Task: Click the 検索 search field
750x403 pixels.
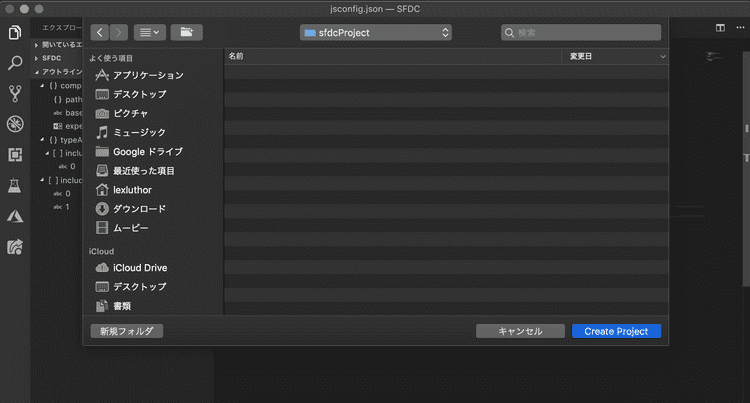Action: tap(581, 32)
